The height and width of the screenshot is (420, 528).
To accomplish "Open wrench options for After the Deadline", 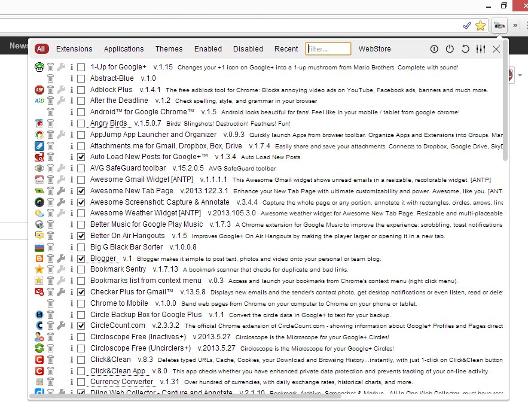I will pos(61,101).
